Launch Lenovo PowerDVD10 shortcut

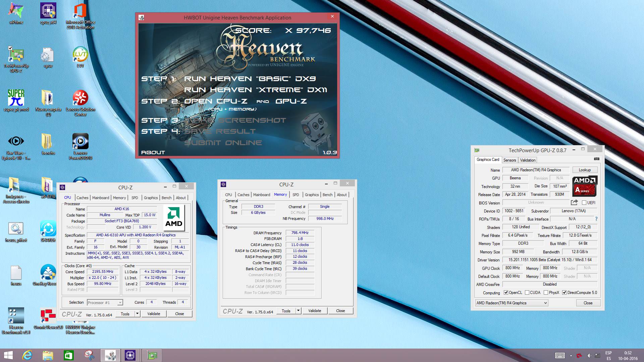80,146
